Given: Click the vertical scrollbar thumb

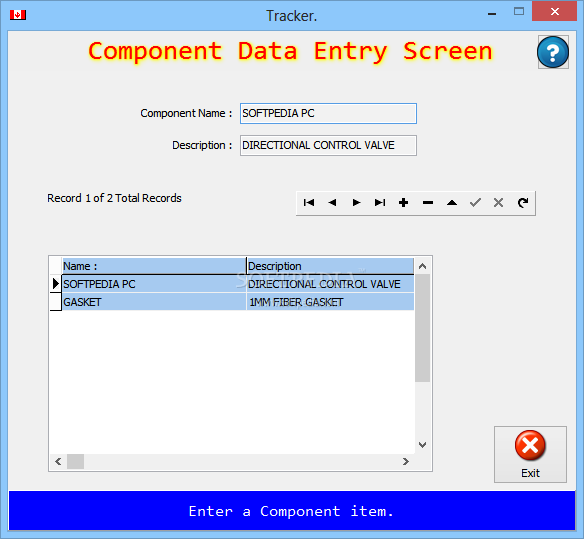Looking at the screenshot, I should (422, 328).
